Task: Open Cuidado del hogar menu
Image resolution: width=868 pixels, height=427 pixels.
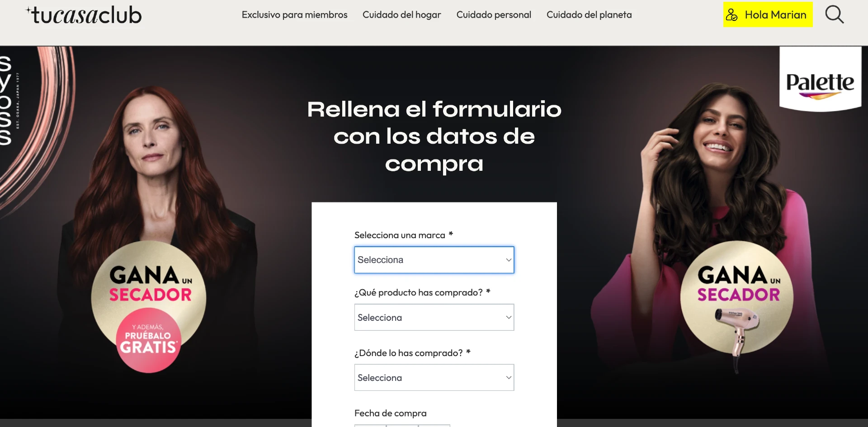Action: tap(401, 15)
